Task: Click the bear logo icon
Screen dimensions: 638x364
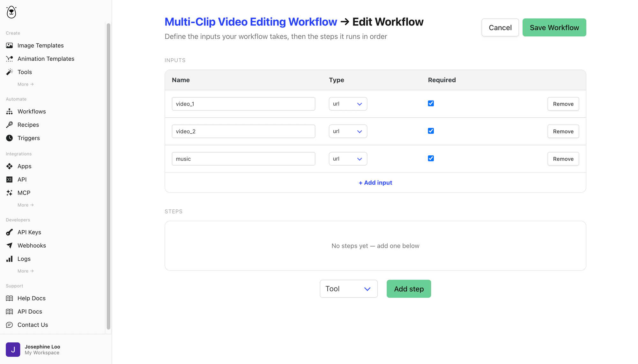Action: [11, 12]
